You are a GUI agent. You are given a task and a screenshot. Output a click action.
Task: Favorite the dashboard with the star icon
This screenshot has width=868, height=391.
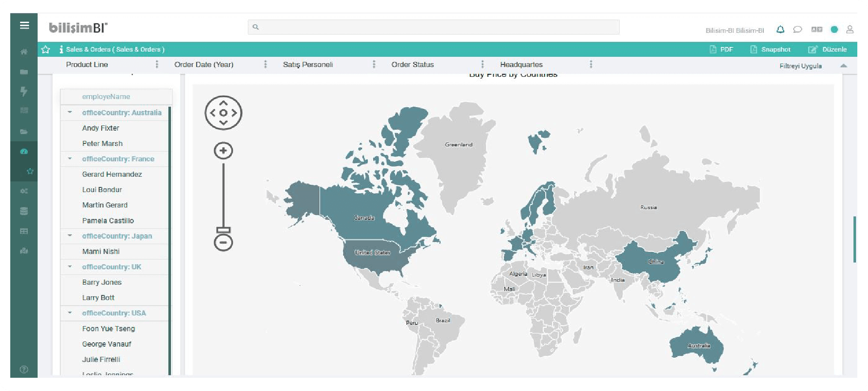pyautogui.click(x=46, y=50)
